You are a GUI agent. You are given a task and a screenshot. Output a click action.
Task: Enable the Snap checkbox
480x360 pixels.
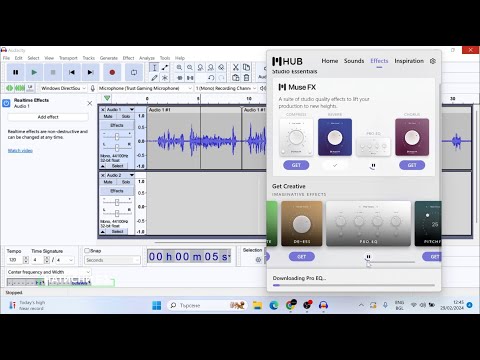pyautogui.click(x=87, y=251)
